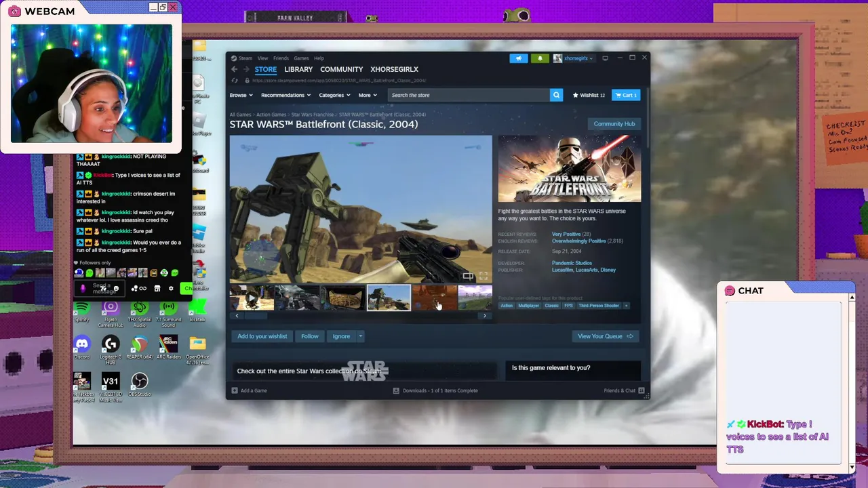Screen dimensions: 868x488
Task: Open the Cart with 1 item
Action: [x=625, y=95]
